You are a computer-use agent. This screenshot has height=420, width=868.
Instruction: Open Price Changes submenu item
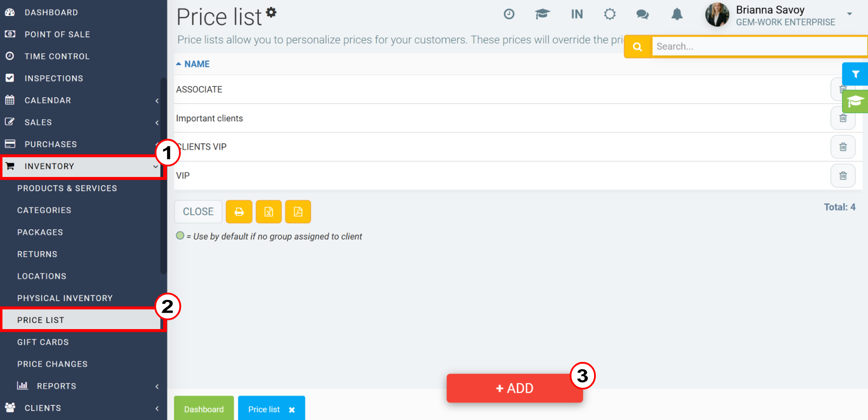pyautogui.click(x=52, y=364)
